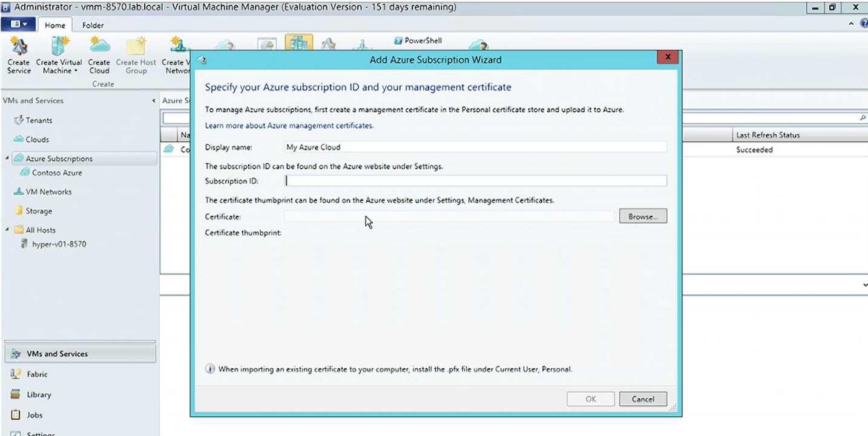
Task: Click the Tenants icon in tree
Action: [x=18, y=120]
